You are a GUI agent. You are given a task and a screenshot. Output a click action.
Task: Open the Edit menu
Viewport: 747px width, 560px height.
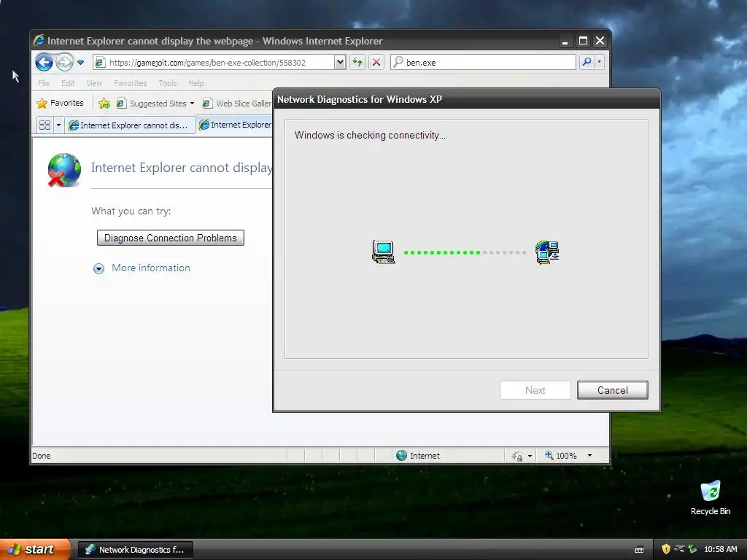[68, 83]
